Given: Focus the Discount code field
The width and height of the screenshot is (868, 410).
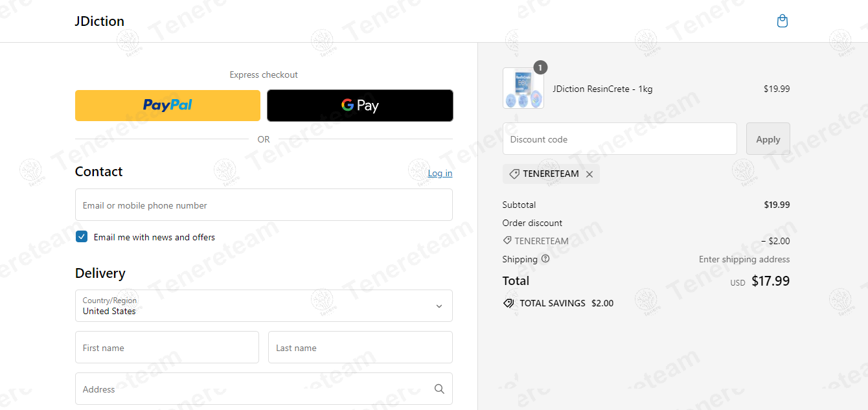Looking at the screenshot, I should coord(620,139).
